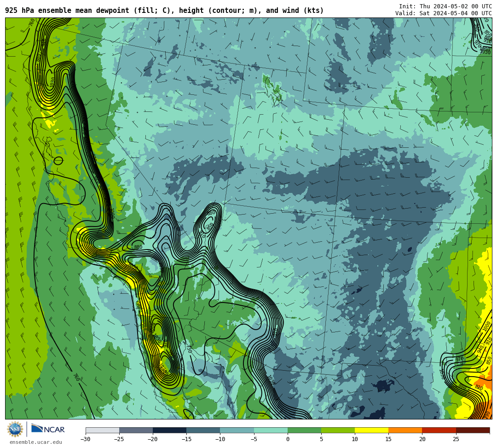Select the lime green 5 to 10 swatch
The width and height of the screenshot is (497, 448).
coord(338,430)
